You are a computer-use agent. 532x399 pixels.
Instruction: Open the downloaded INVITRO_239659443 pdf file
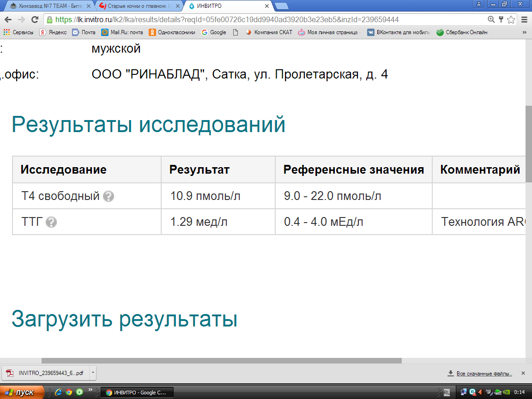click(x=46, y=373)
